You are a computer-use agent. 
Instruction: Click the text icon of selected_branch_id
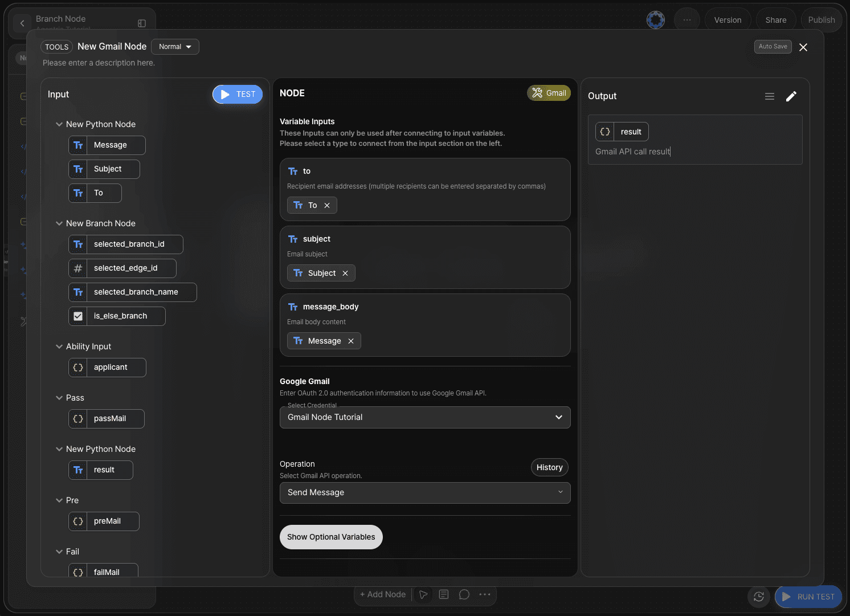78,244
